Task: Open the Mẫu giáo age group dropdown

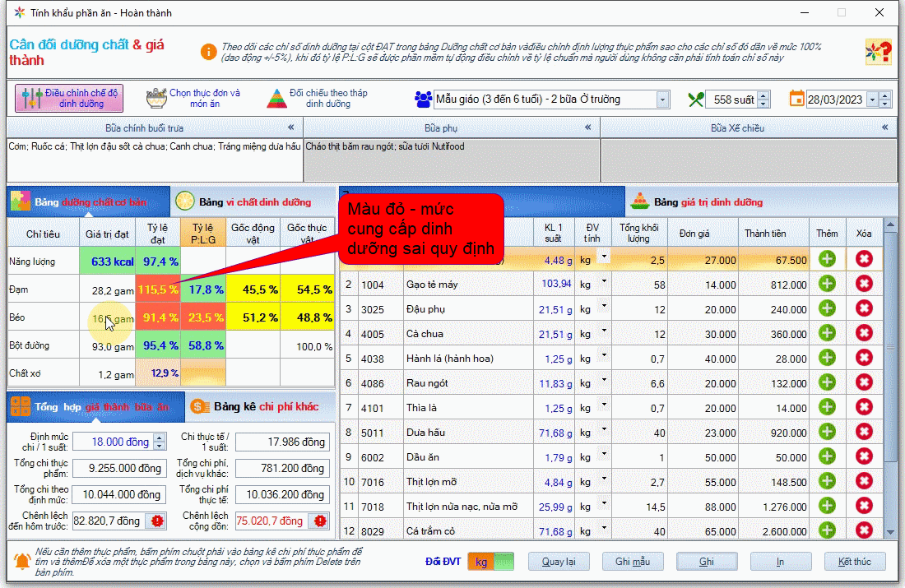Action: 662,100
